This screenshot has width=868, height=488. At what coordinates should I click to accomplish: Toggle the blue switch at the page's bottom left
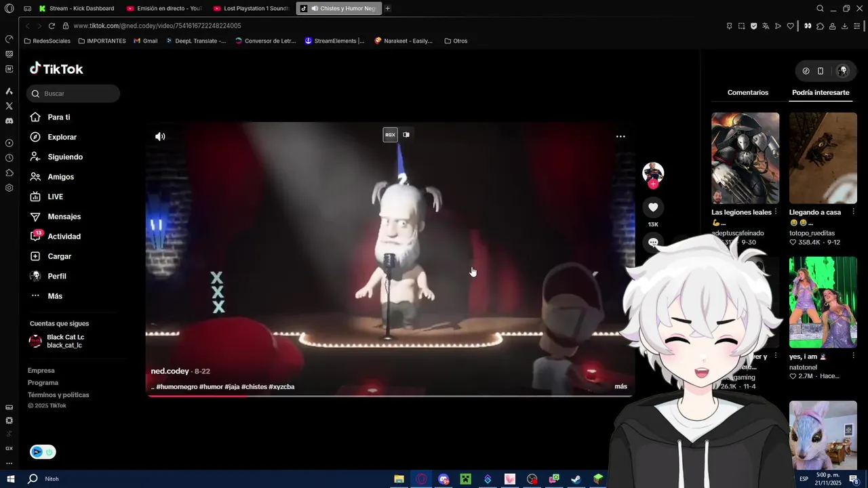tap(43, 452)
